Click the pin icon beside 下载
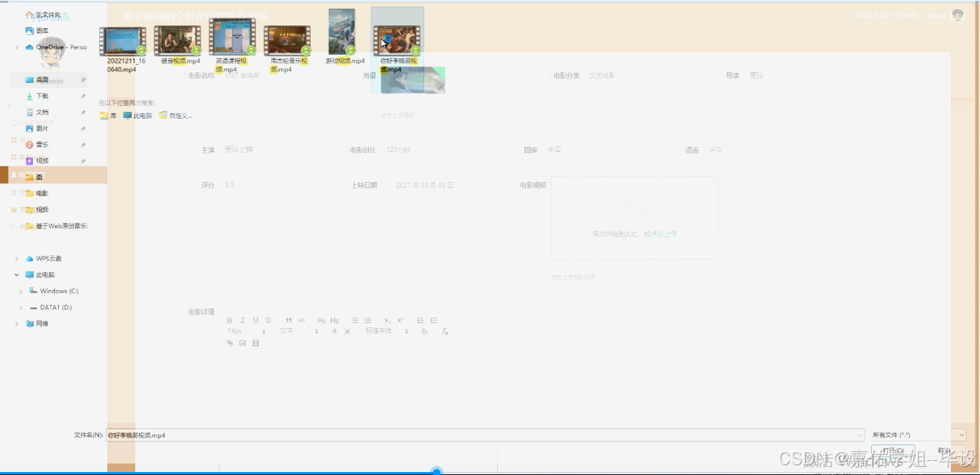980x475 pixels. pos(83,96)
